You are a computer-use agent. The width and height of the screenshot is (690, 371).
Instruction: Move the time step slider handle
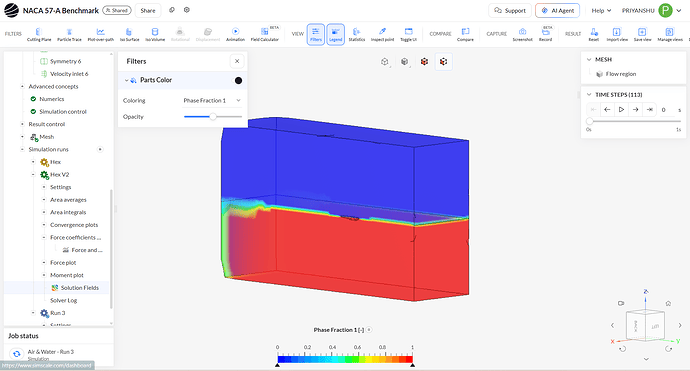pos(590,121)
